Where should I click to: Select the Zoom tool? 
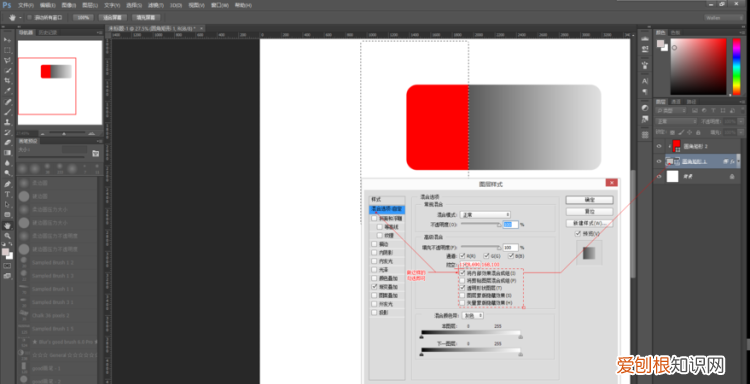pyautogui.click(x=7, y=236)
